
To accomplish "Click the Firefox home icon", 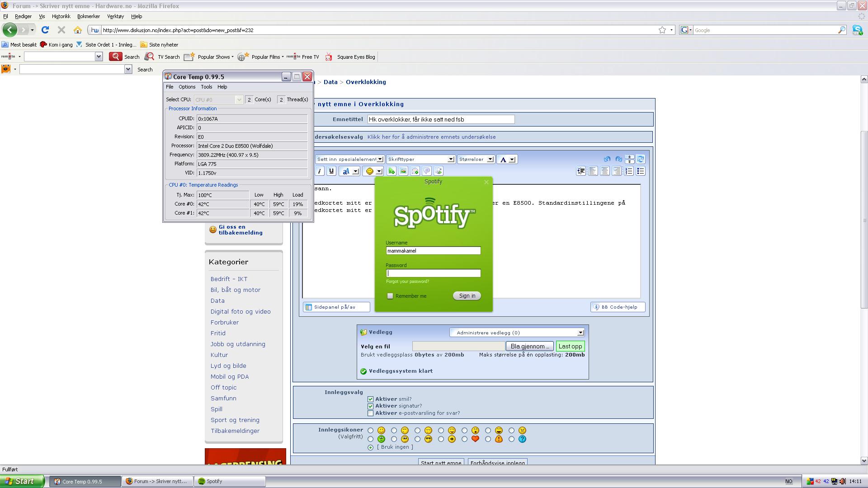I will [78, 30].
